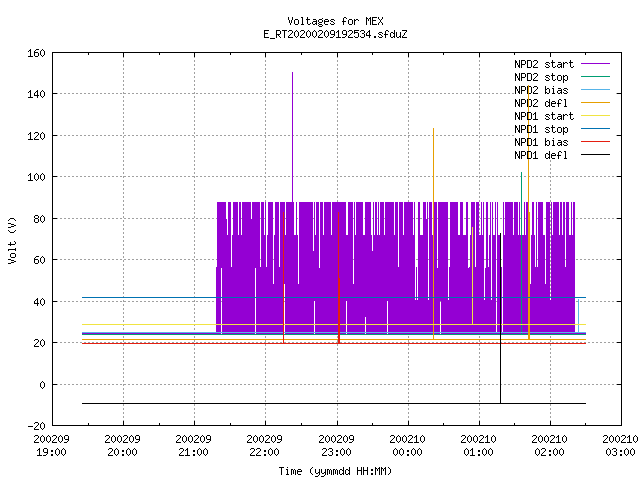This screenshot has height=480, width=640.
Task: Click the green NPD2 stop legend line
Action: tap(595, 76)
